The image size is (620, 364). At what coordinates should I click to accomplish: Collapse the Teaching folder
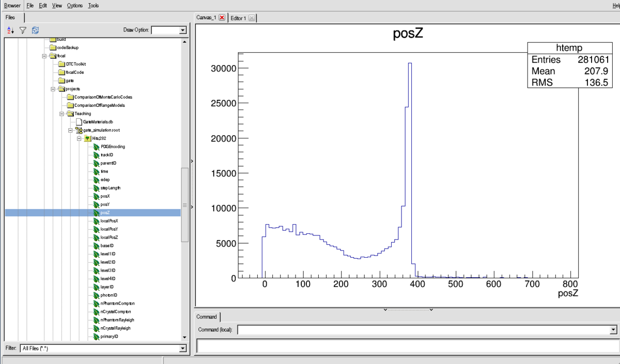pyautogui.click(x=61, y=114)
